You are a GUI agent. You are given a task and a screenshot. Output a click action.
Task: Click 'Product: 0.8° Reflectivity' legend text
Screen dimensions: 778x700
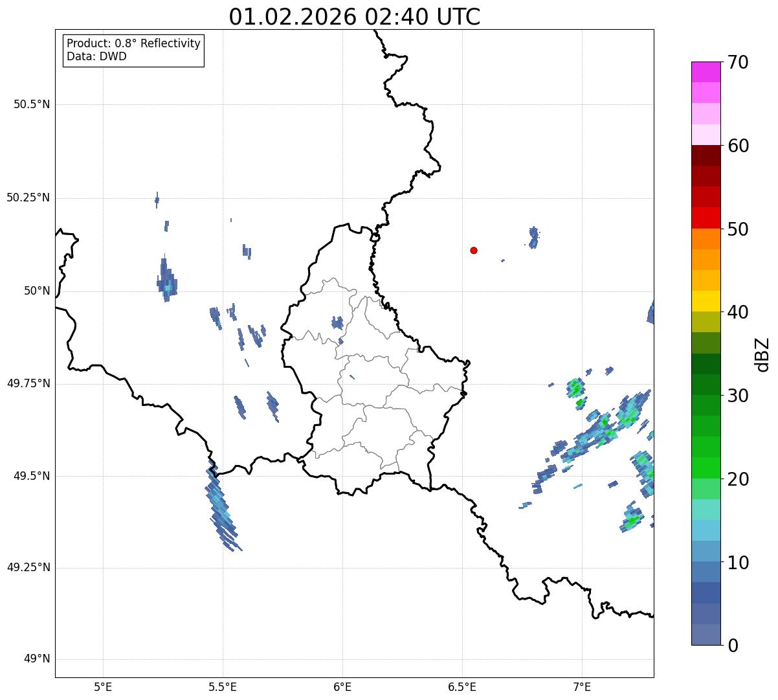(134, 43)
